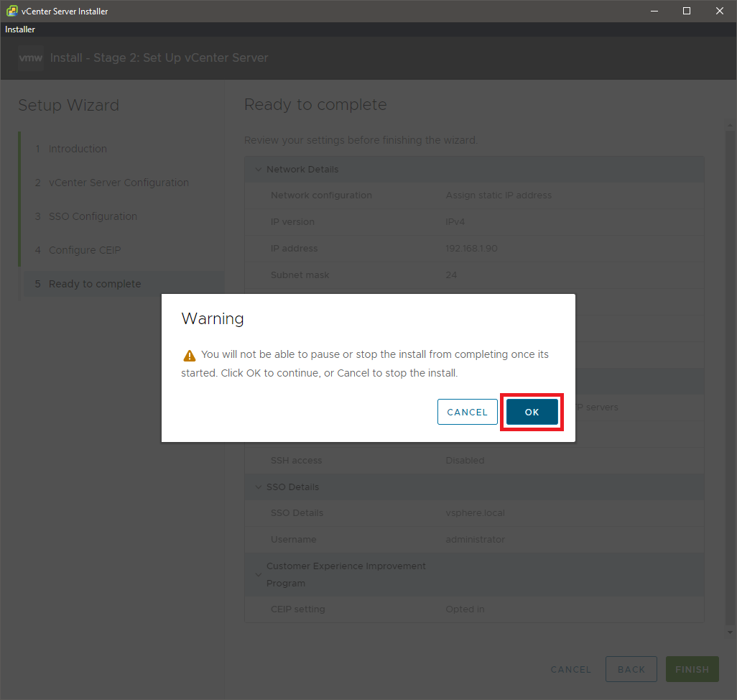This screenshot has width=737, height=700.
Task: Go to the Introduction wizard step
Action: (x=78, y=149)
